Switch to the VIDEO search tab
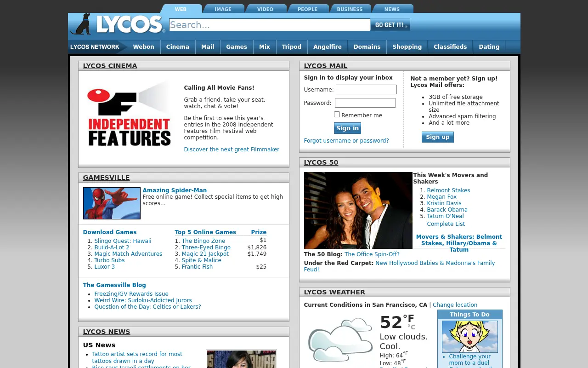 pos(266,9)
